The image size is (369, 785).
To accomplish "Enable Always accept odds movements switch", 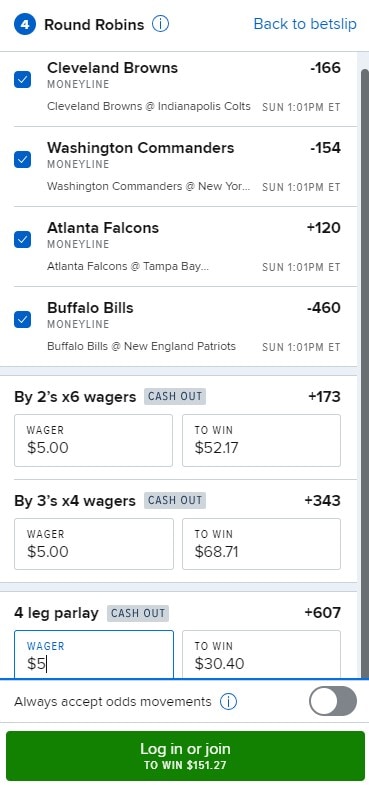I will pyautogui.click(x=333, y=701).
